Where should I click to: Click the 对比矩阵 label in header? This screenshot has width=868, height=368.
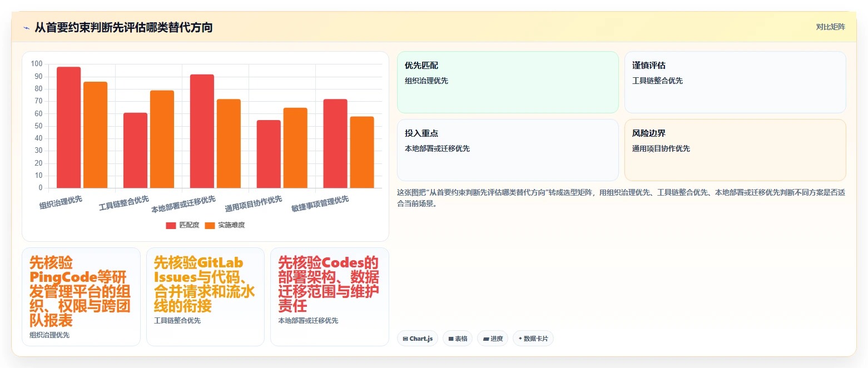click(831, 27)
